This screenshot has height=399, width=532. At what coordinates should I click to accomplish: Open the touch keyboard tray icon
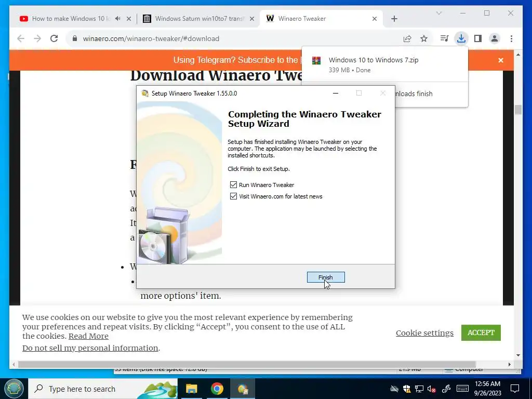point(462,389)
